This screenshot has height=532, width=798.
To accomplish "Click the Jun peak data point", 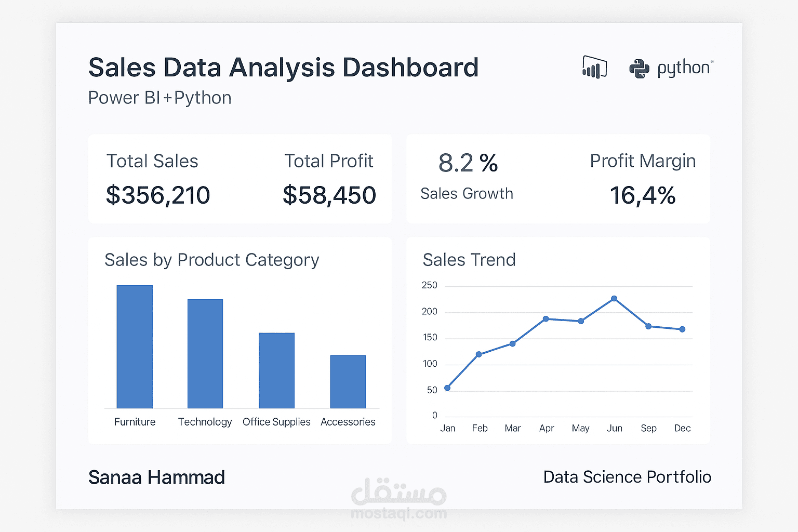I will 614,299.
